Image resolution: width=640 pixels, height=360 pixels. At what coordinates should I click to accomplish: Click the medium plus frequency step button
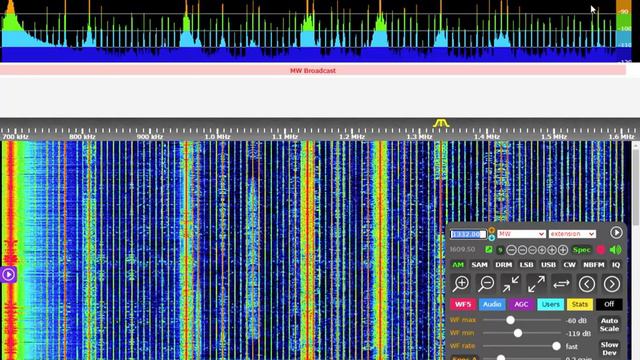(x=552, y=250)
